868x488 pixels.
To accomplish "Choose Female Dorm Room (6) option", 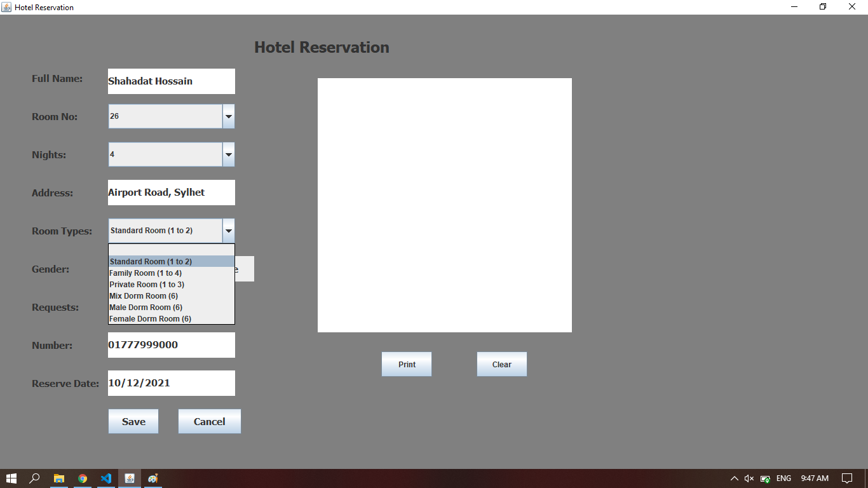I will (172, 318).
